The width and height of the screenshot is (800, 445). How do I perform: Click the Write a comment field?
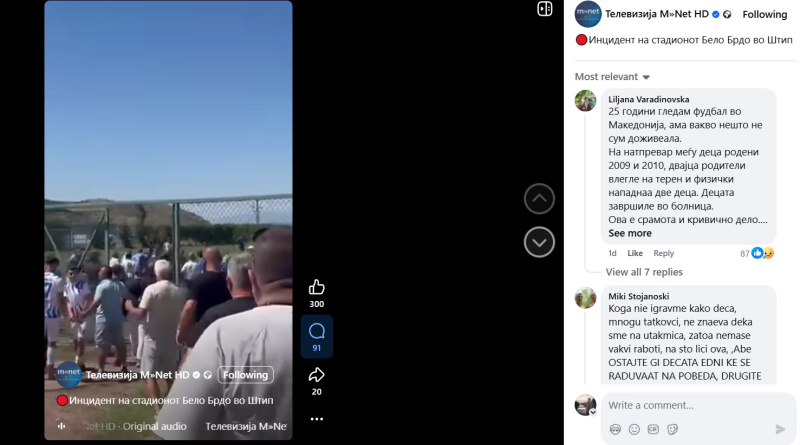[698, 405]
